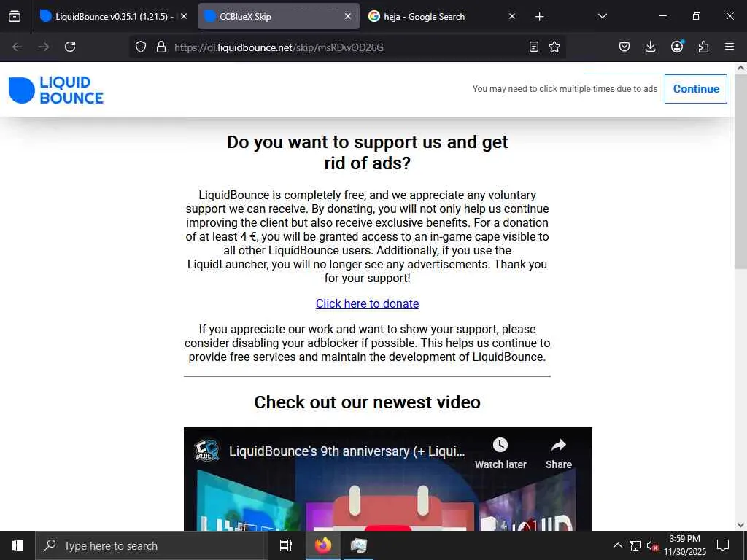The width and height of the screenshot is (747, 560).
Task: Click scrollbar up arrow
Action: 740,68
